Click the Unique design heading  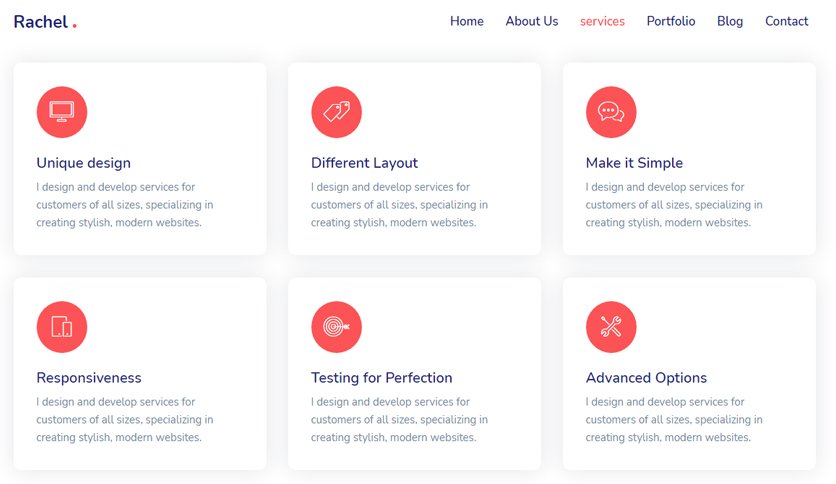coord(84,163)
